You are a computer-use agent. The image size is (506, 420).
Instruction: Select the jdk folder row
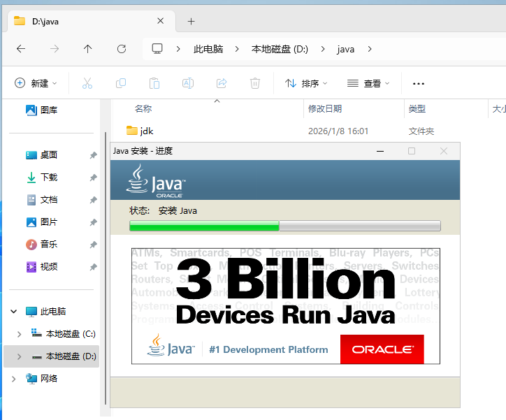pyautogui.click(x=308, y=131)
